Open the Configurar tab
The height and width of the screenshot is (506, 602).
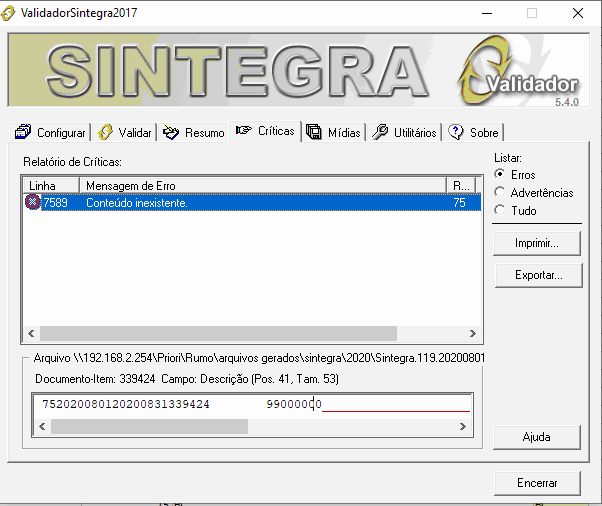click(50, 132)
